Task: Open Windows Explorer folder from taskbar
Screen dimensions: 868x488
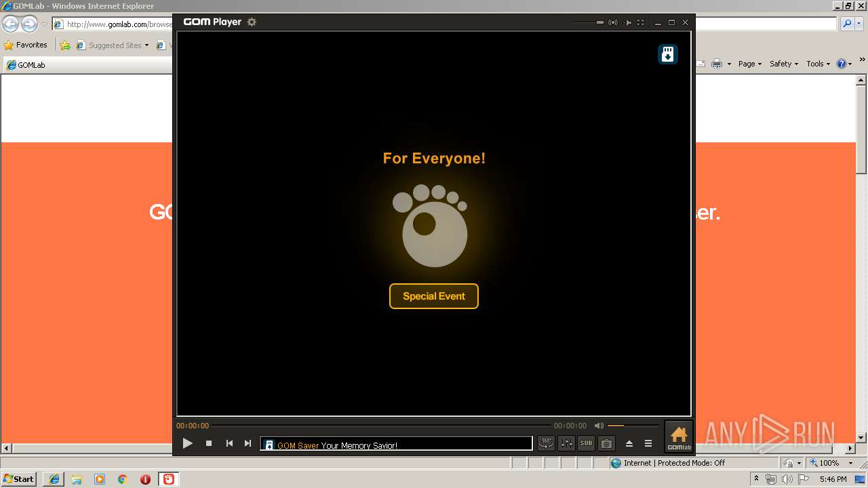Action: [x=77, y=479]
